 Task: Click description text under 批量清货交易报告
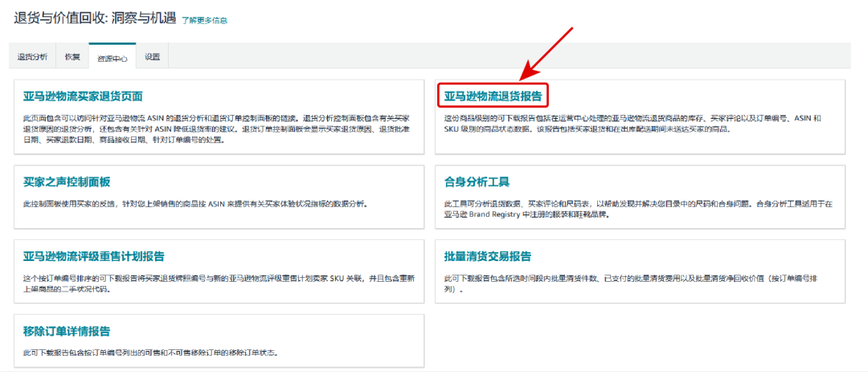pyautogui.click(x=633, y=283)
